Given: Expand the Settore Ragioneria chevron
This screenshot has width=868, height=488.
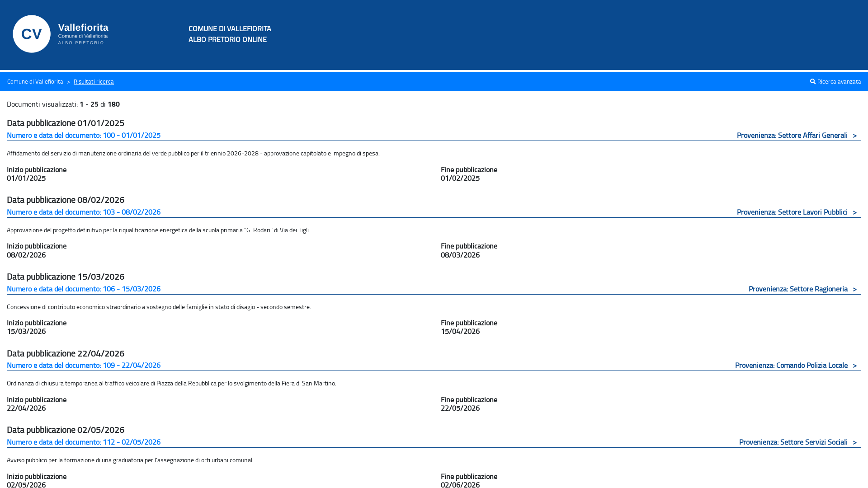Looking at the screenshot, I should (x=854, y=289).
